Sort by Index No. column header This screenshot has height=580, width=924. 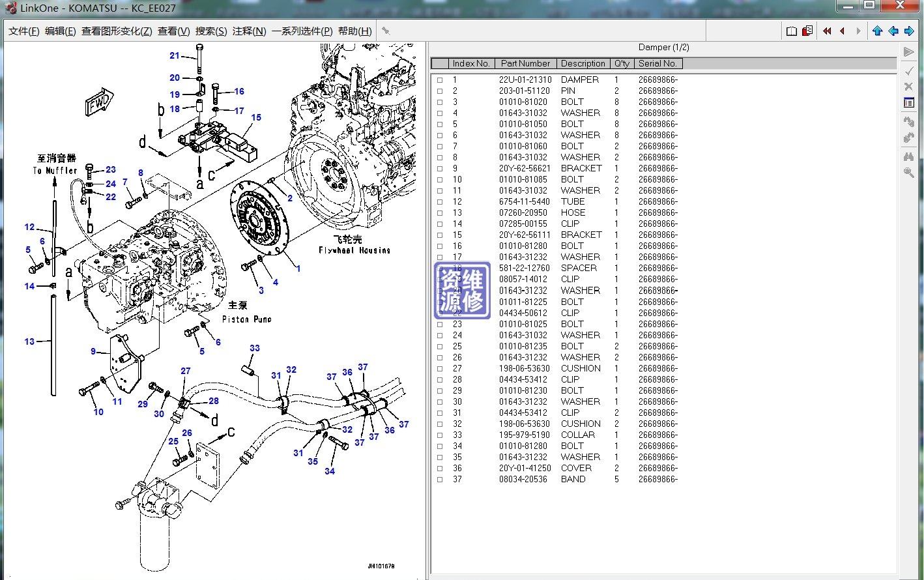(470, 63)
